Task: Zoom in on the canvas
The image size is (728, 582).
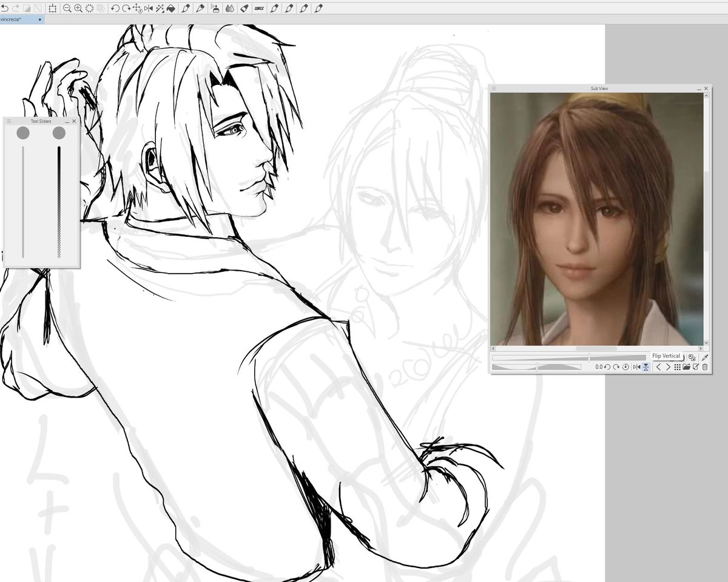Action: [78, 8]
